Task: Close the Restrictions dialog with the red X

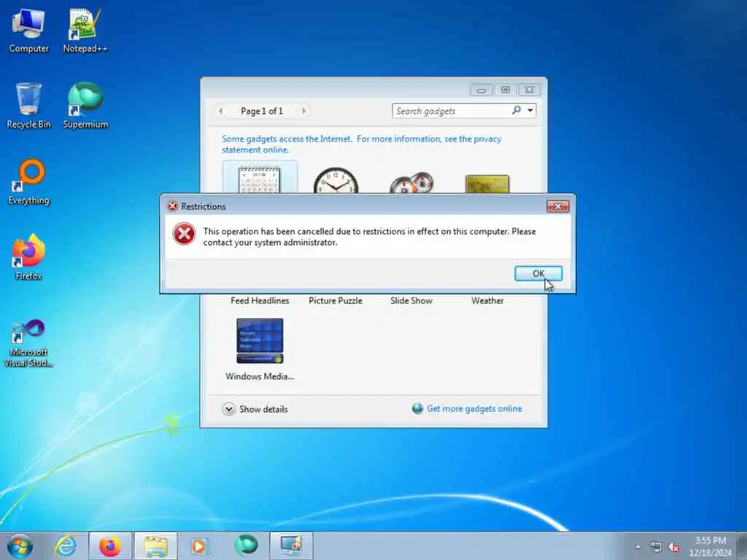Action: pyautogui.click(x=557, y=206)
